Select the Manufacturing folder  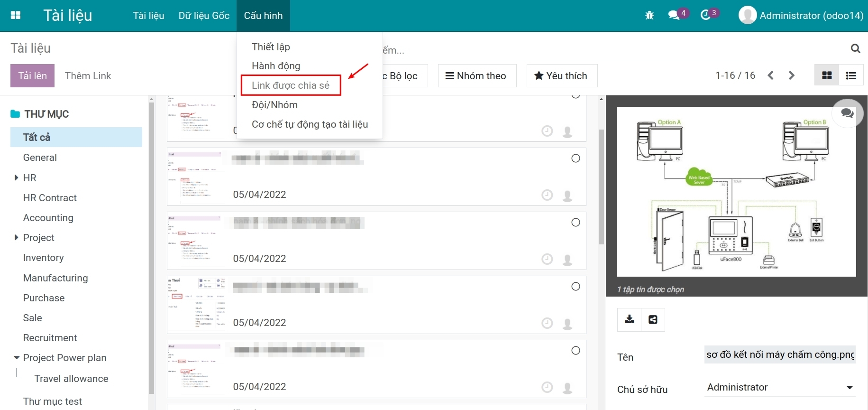(x=55, y=278)
